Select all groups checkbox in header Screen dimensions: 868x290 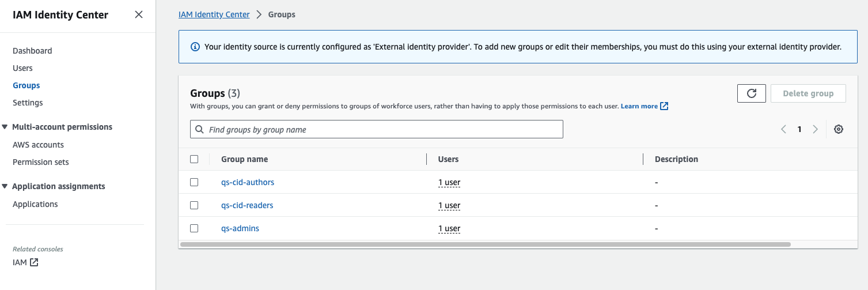[194, 159]
